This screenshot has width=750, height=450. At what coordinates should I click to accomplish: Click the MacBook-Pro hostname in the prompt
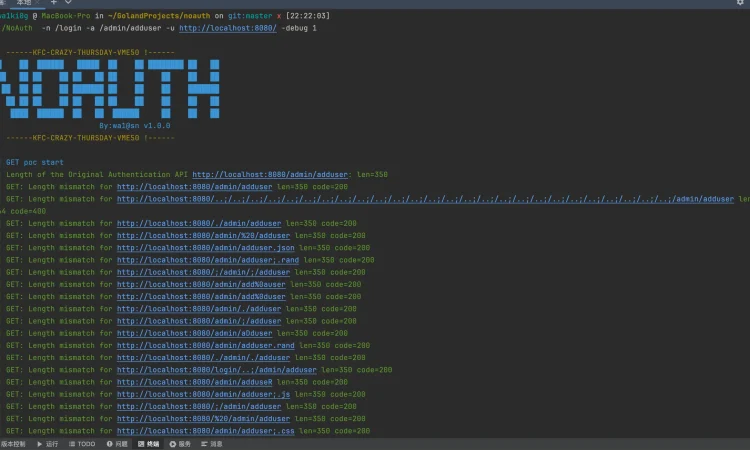pos(66,16)
